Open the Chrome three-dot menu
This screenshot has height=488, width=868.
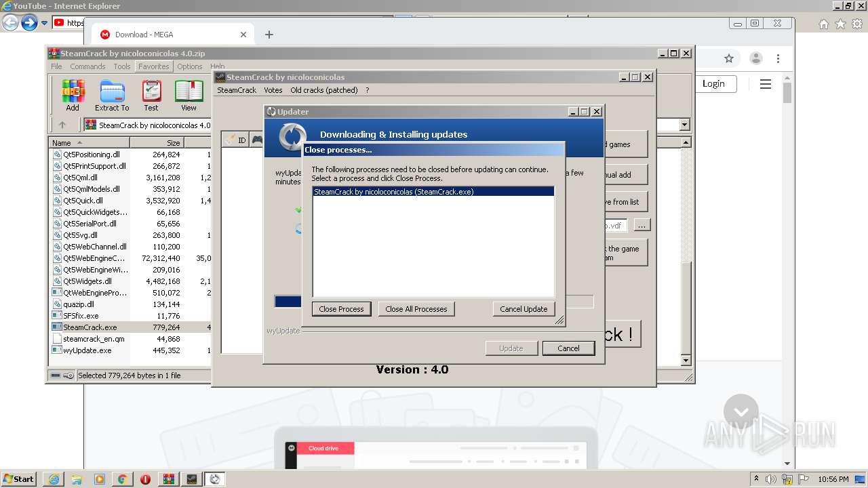[x=778, y=59]
